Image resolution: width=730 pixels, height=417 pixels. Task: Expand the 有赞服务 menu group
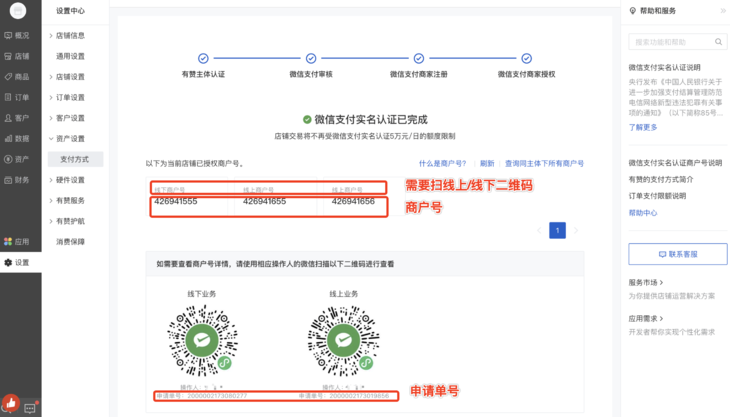point(68,200)
